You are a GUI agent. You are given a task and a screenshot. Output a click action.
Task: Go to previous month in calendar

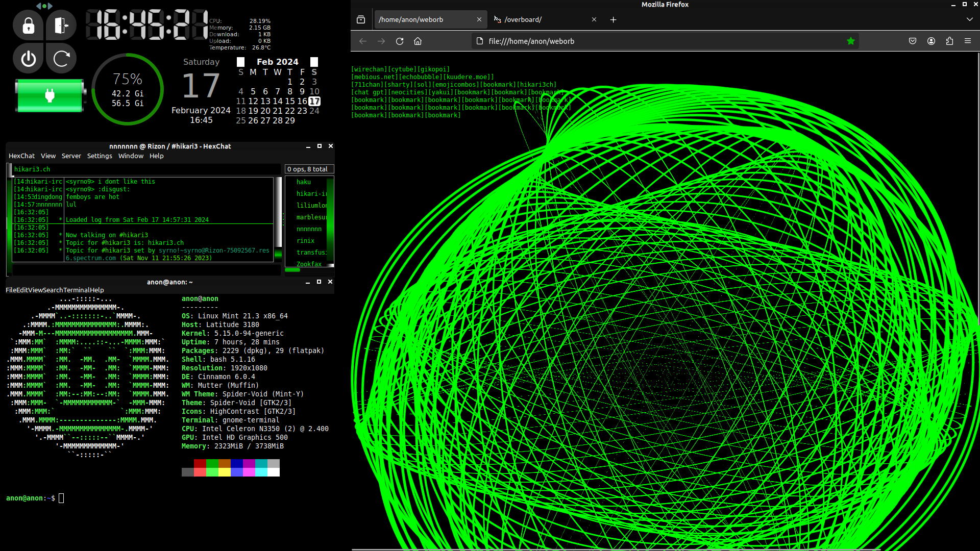pos(241,62)
